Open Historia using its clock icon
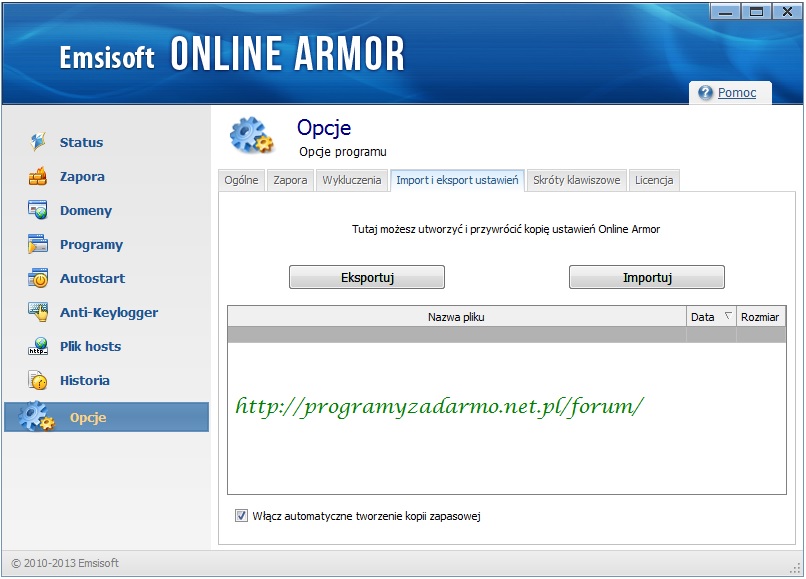This screenshot has width=806, height=579. pyautogui.click(x=38, y=381)
